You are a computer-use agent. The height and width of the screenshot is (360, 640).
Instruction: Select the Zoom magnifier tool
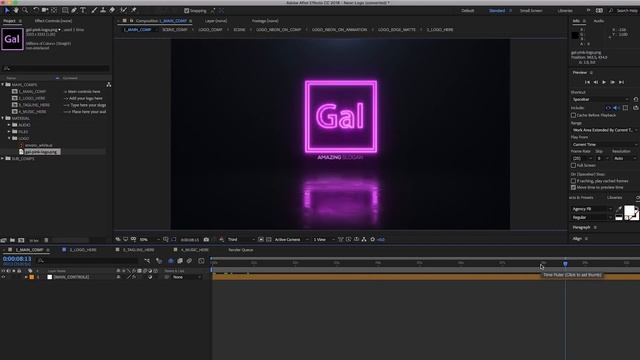(25, 10)
